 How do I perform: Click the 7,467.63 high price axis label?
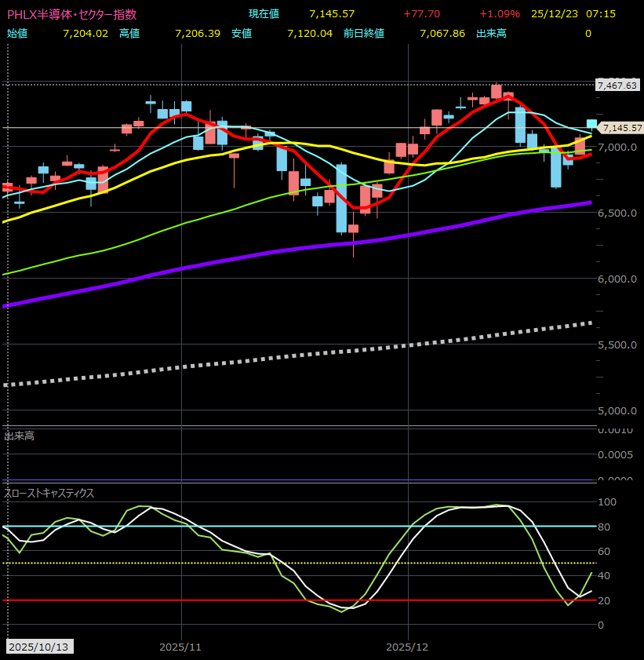[617, 86]
